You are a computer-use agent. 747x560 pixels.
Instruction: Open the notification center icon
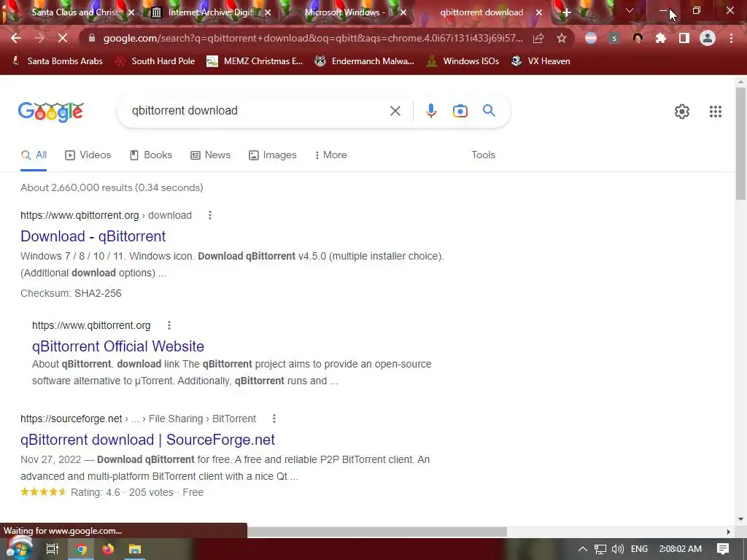tap(723, 549)
